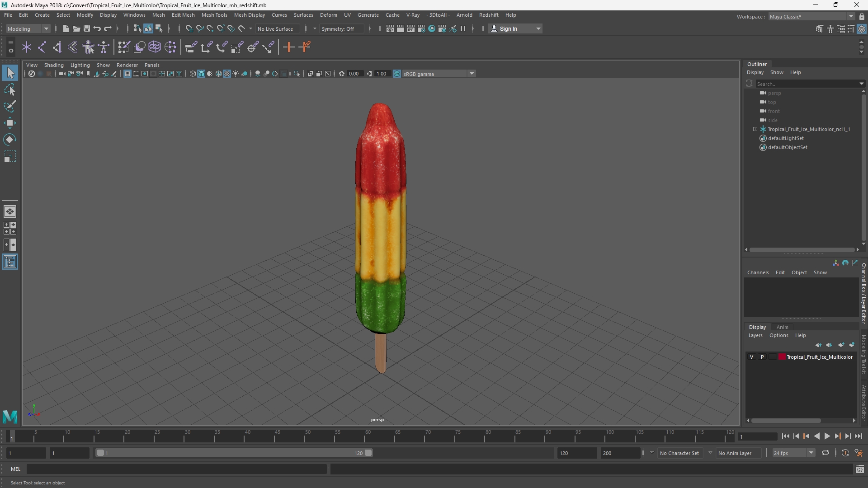This screenshot has width=868, height=488.
Task: Open Render Settings icon
Action: pyautogui.click(x=421, y=28)
